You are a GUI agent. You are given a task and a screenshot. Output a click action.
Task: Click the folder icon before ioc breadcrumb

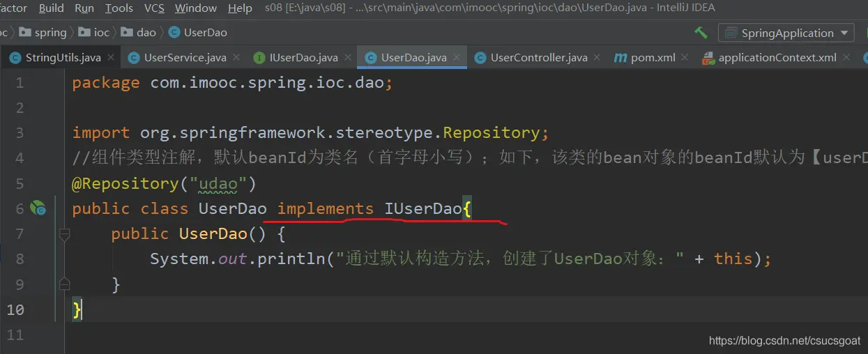85,33
